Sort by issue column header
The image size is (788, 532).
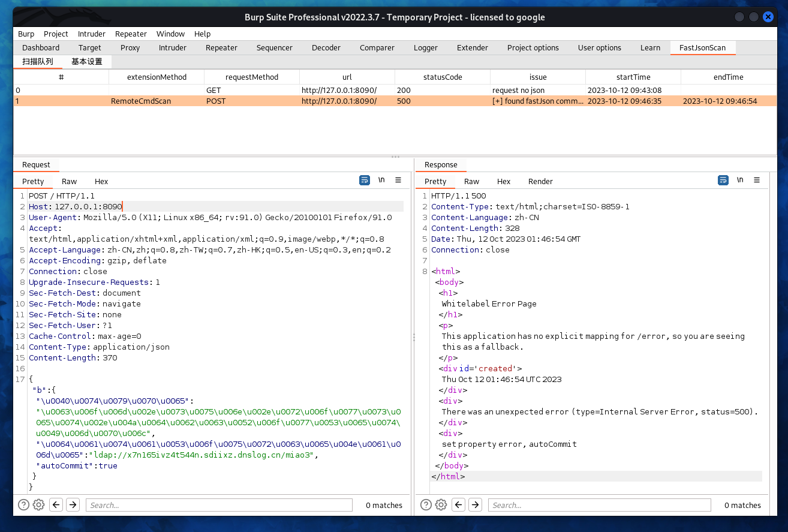click(x=538, y=77)
